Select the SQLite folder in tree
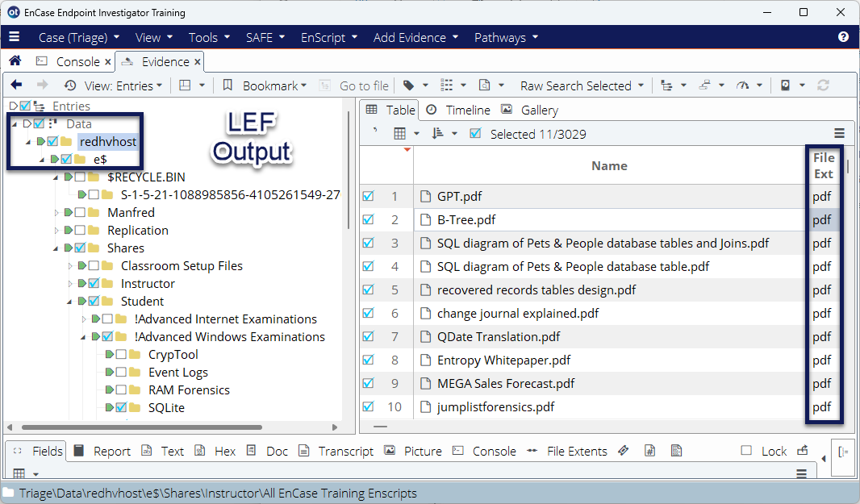 166,407
